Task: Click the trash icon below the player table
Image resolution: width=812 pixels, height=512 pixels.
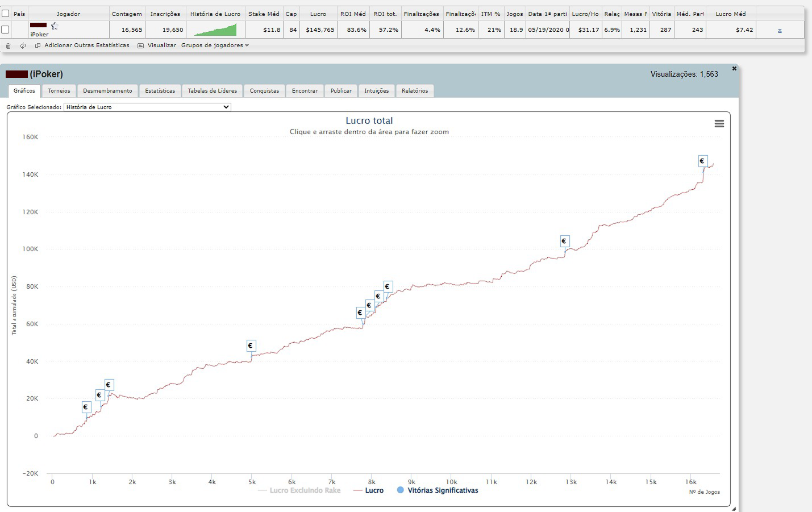Action: coord(8,45)
